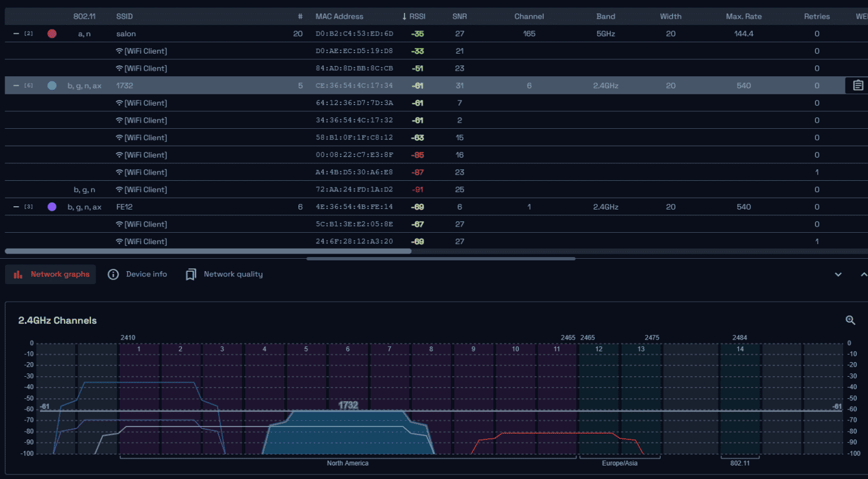868x479 pixels.
Task: Click the bar-chart icon beside Network graphs
Action: (18, 274)
